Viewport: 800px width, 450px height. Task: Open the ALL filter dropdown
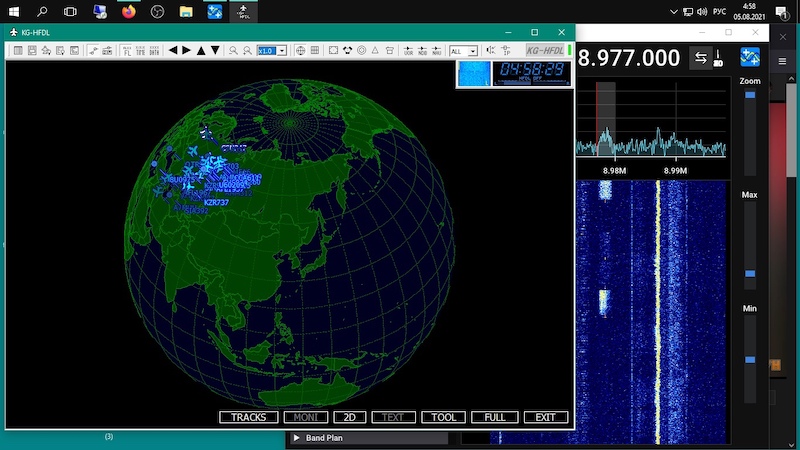463,51
